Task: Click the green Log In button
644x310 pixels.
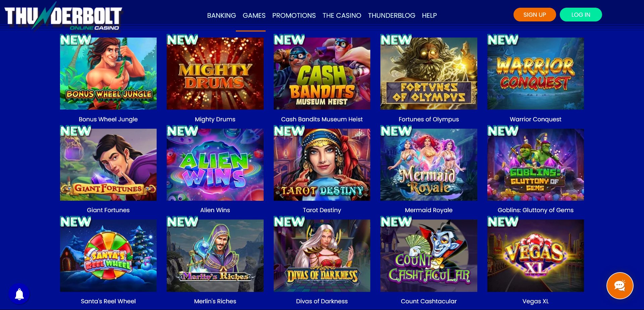Action: tap(581, 15)
